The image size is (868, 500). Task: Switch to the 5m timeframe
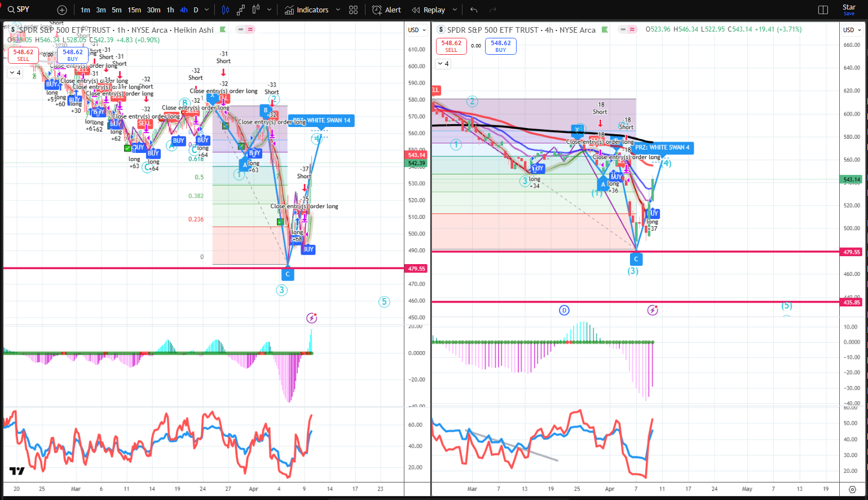click(x=117, y=10)
